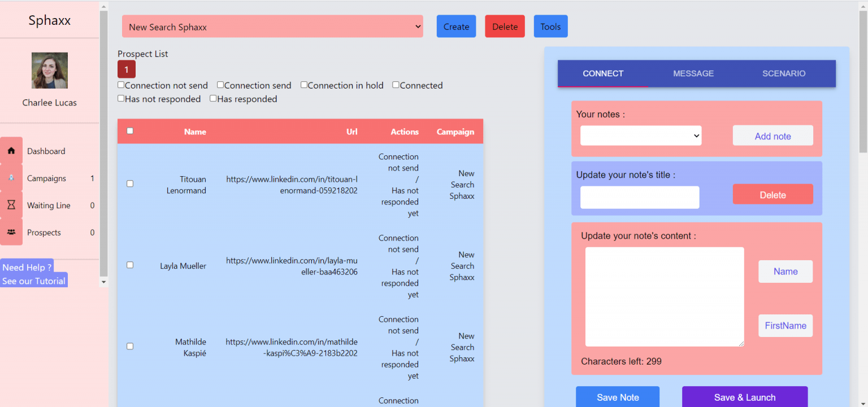Select prospect list page 1 button

[x=127, y=69]
